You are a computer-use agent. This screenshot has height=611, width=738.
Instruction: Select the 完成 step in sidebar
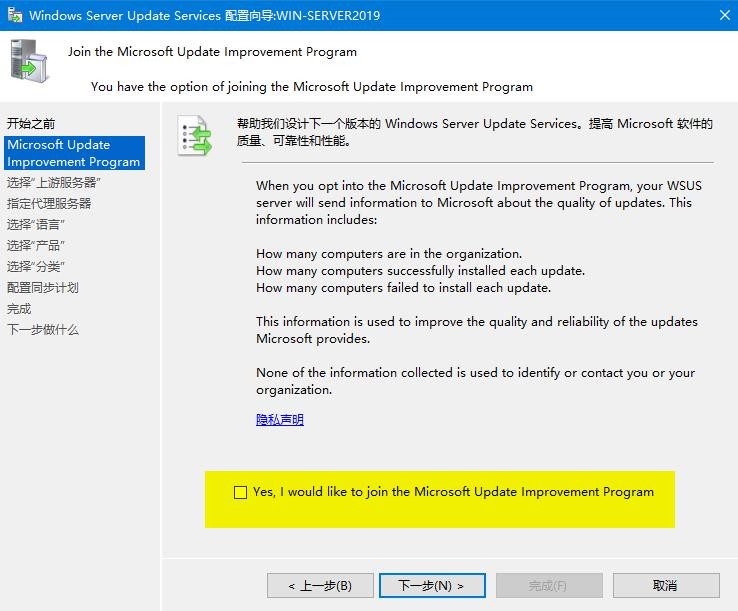point(19,308)
